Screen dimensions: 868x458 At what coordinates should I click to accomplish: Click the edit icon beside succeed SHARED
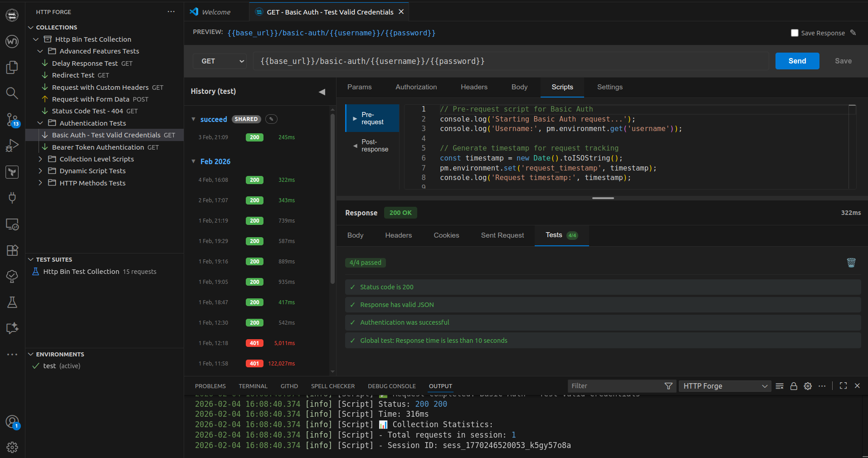coord(271,119)
